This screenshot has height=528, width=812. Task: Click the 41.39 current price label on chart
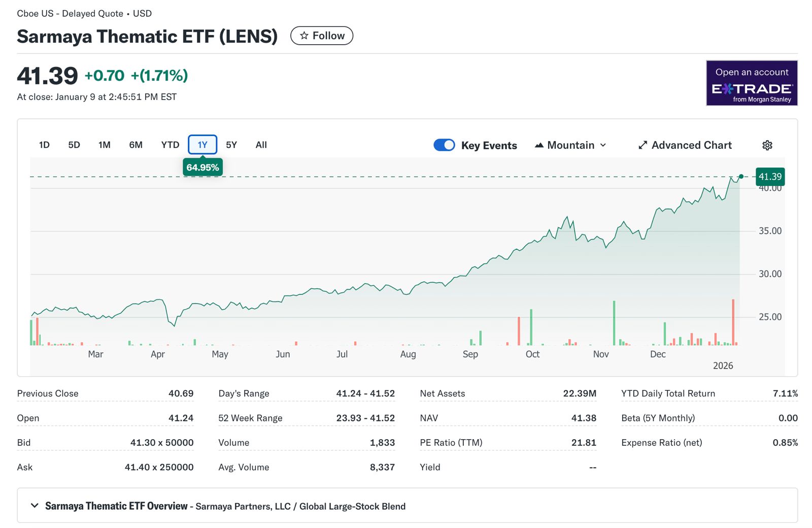[x=770, y=177]
